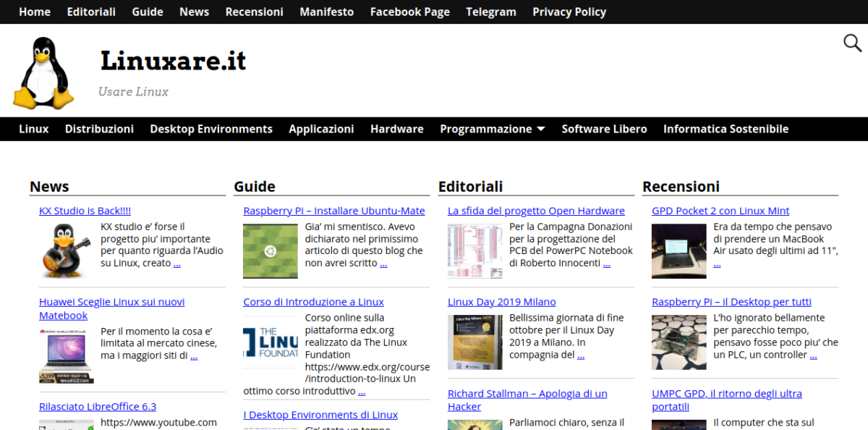Screen dimensions: 868x430
Task: Click the green Ubuntu-Mate thumbnail
Action: 271,250
